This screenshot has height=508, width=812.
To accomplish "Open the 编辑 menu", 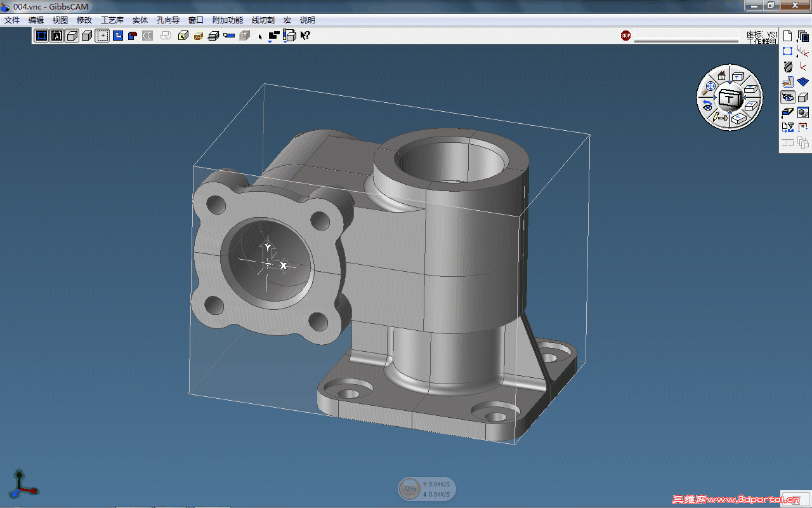I will 36,20.
